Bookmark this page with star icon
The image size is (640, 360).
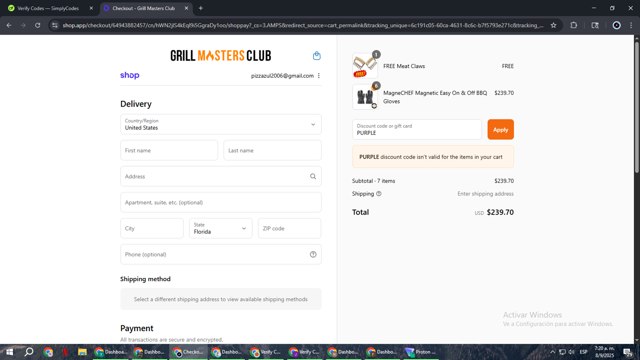tap(553, 25)
